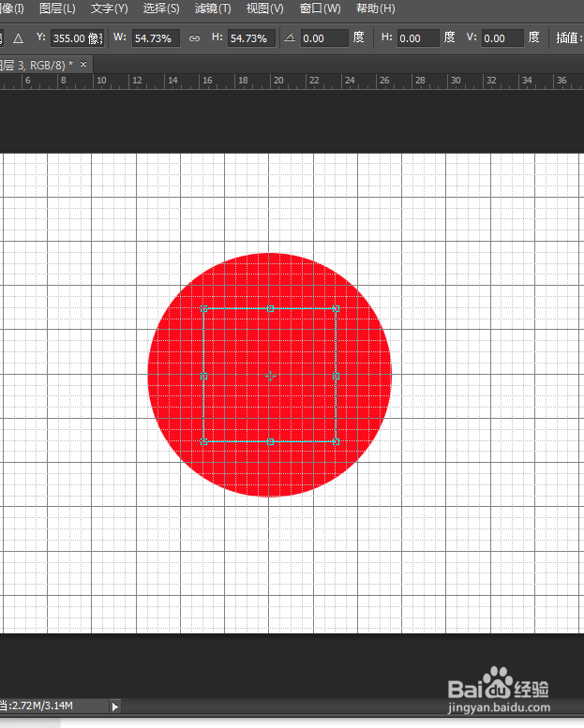Click the bottom-left transform handle
This screenshot has width=584, height=728.
(x=203, y=442)
